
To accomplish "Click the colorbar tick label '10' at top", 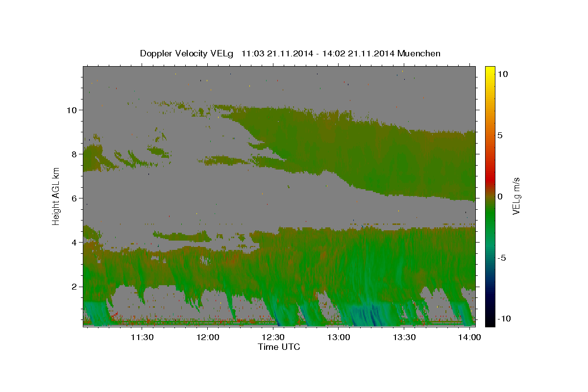I will 503,74.
